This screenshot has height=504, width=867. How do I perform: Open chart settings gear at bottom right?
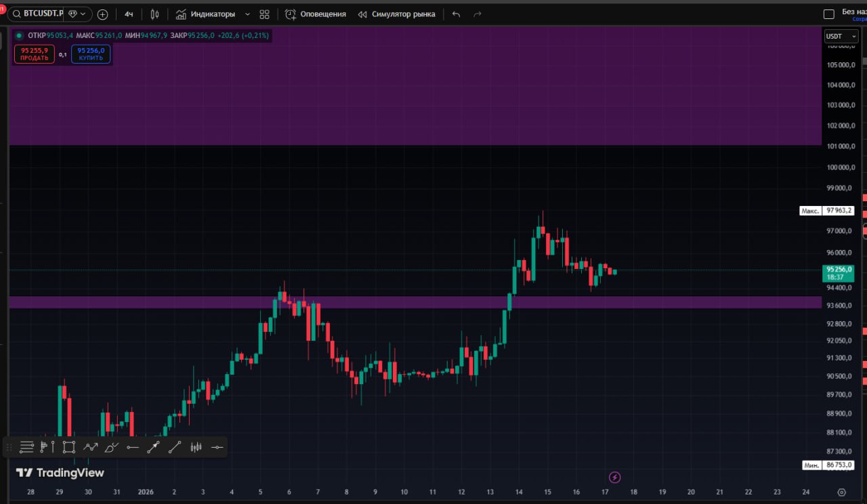pyautogui.click(x=841, y=492)
